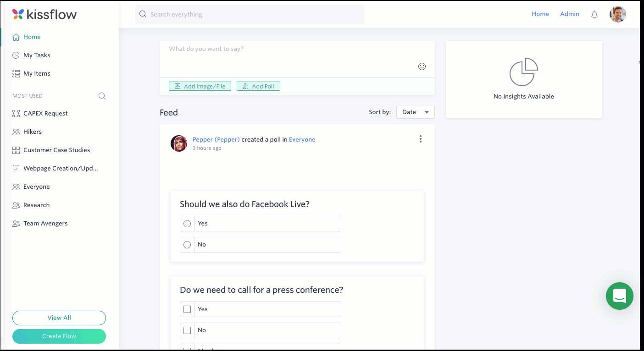The height and width of the screenshot is (351, 644).
Task: Click the 3 hours ago timestamp
Action: tap(207, 148)
